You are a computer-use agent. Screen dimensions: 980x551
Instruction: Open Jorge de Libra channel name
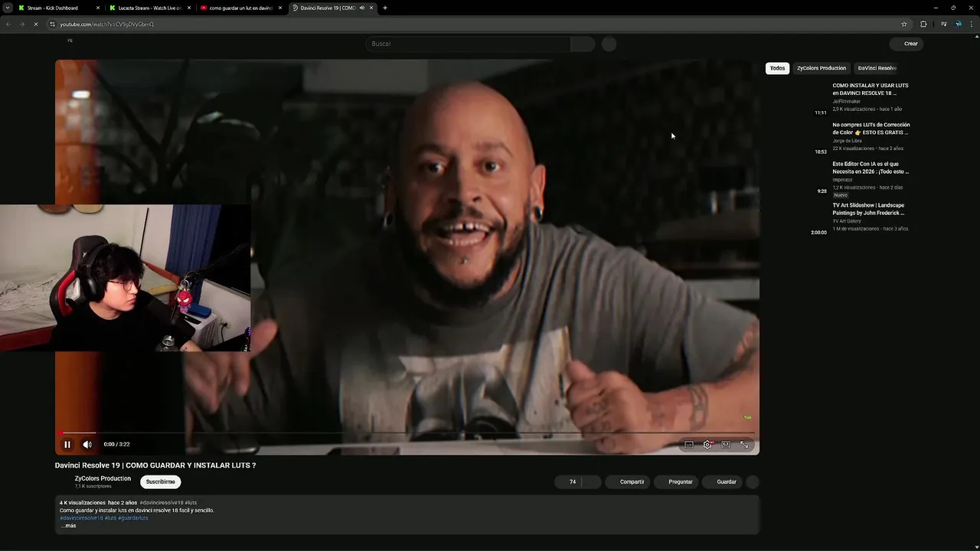coord(847,141)
